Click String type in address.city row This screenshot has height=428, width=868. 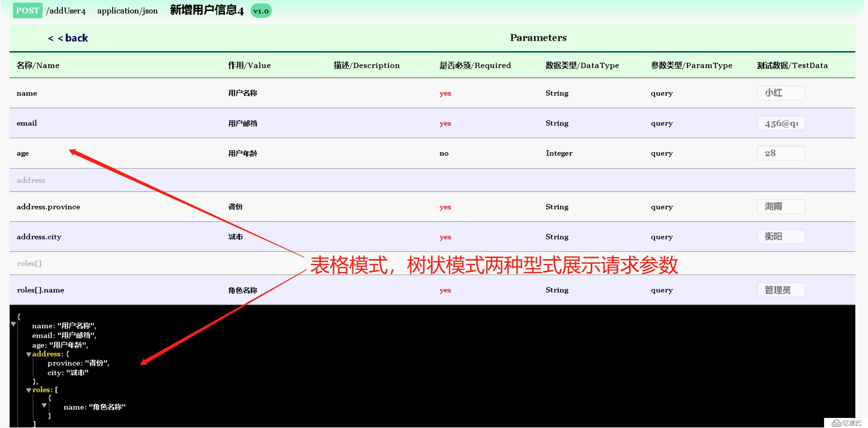[557, 237]
